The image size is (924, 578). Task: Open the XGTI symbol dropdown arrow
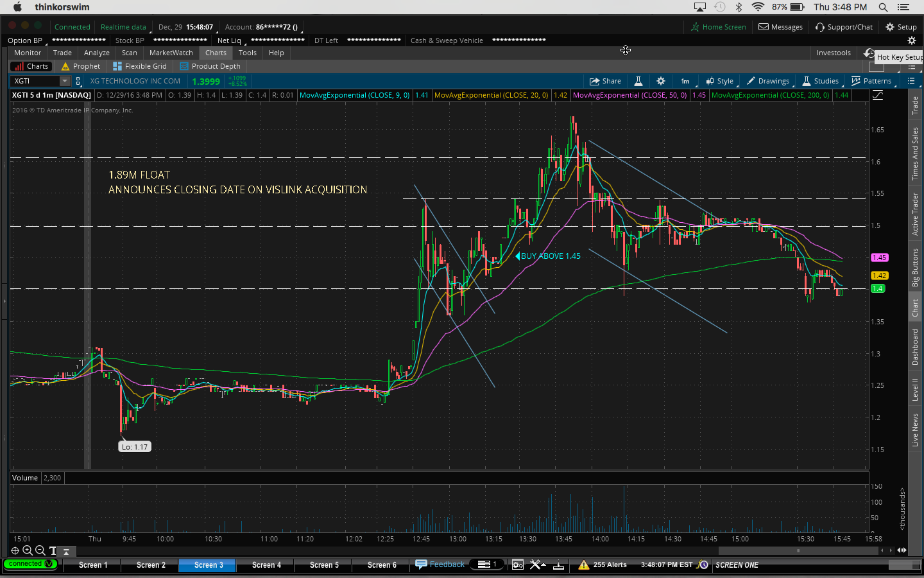[x=64, y=81]
